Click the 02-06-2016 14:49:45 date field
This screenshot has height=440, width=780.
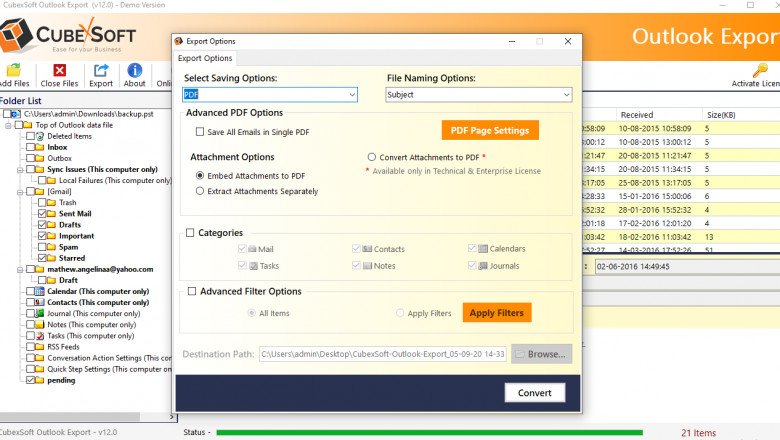pyautogui.click(x=687, y=266)
